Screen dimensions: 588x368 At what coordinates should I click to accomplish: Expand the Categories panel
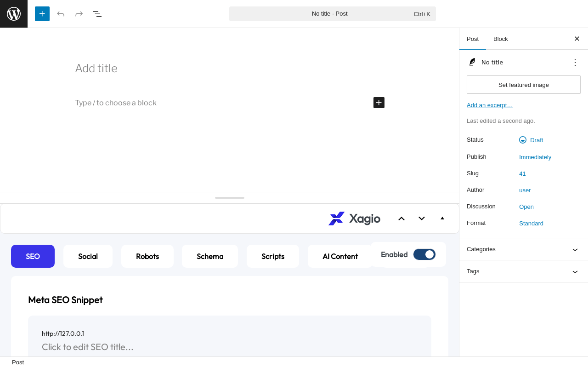pyautogui.click(x=524, y=249)
